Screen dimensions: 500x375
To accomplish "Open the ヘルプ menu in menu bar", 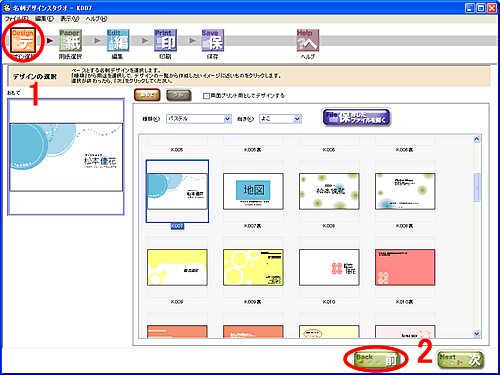I will point(96,19).
